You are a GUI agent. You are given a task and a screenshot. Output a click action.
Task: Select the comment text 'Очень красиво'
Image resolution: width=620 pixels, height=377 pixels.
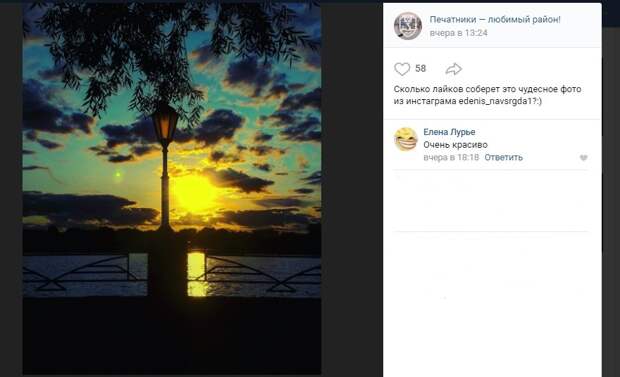coord(455,145)
